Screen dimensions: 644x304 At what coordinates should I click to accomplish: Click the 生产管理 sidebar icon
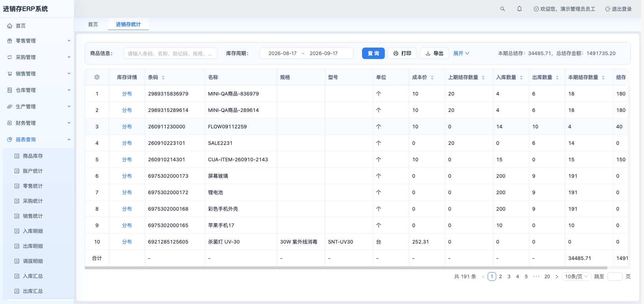click(x=10, y=107)
